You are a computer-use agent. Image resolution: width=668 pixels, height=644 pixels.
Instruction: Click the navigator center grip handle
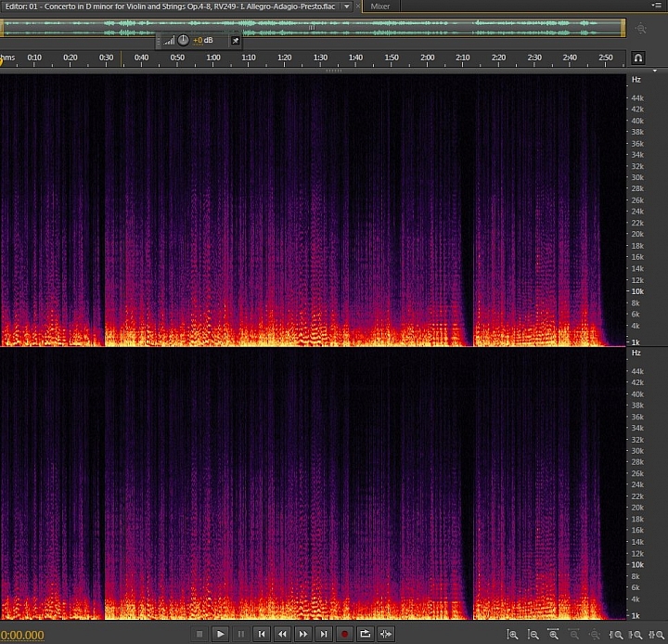312,28
